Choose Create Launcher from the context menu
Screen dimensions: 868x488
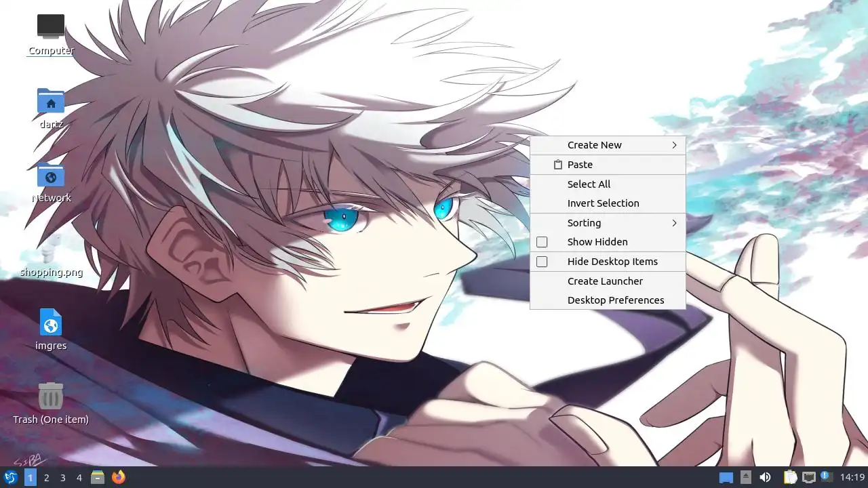pos(608,281)
